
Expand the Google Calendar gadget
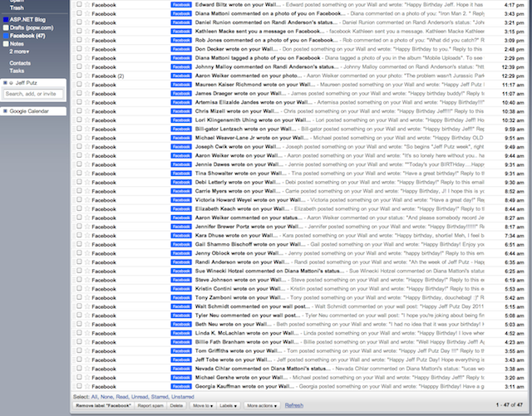[x=5, y=111]
